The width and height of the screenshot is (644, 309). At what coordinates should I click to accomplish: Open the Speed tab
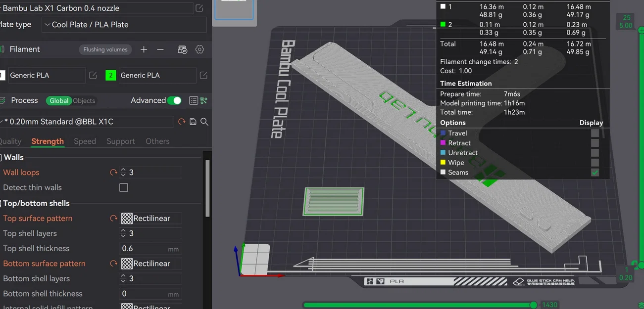pos(85,141)
